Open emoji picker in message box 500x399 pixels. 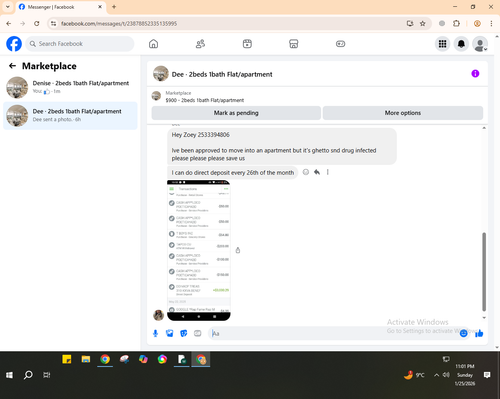(x=463, y=333)
